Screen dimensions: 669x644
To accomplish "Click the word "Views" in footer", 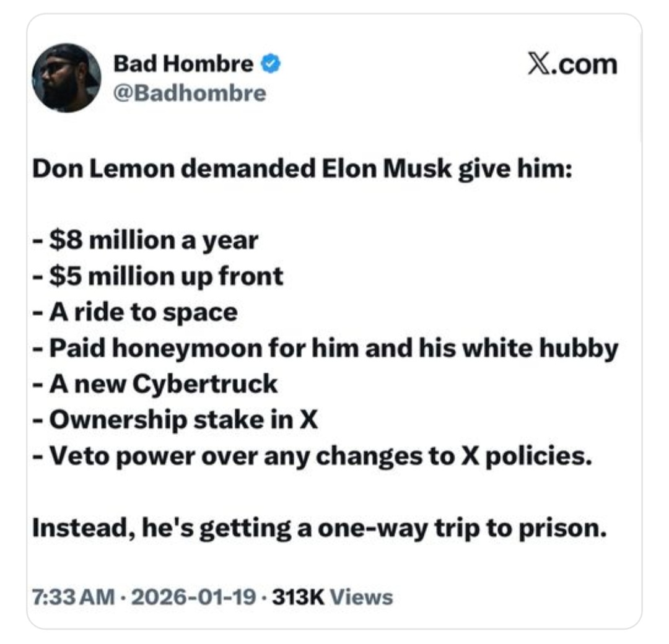I will point(361,597).
